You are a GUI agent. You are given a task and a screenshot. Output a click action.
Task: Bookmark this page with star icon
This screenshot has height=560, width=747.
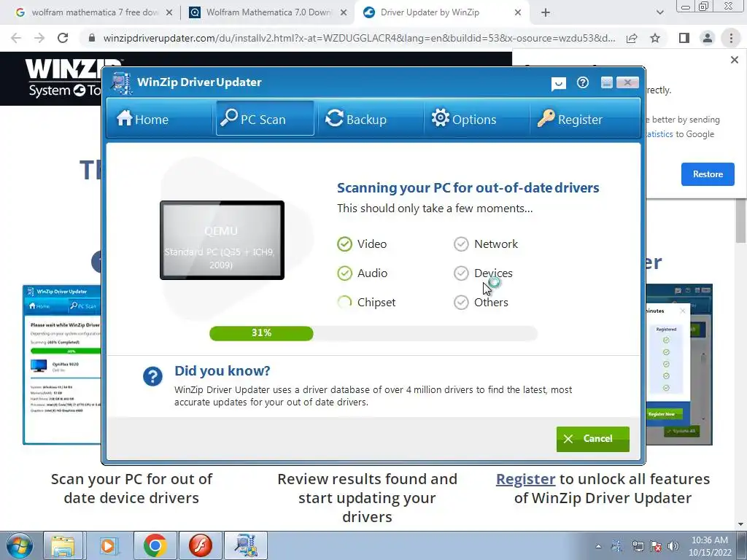[x=655, y=38]
